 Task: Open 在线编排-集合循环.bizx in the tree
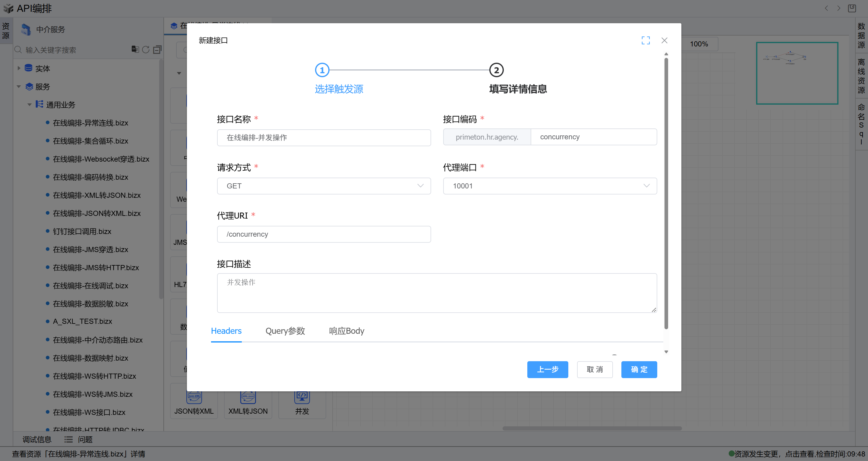coord(90,141)
